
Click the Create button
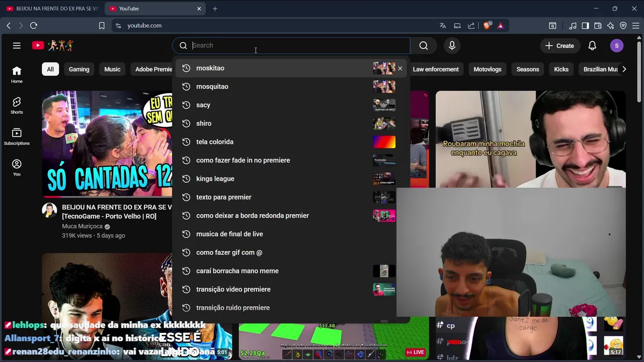[559, 46]
